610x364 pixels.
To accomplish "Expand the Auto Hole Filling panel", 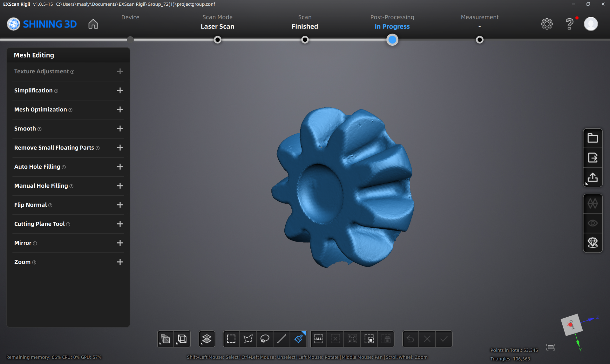I will click(x=120, y=167).
